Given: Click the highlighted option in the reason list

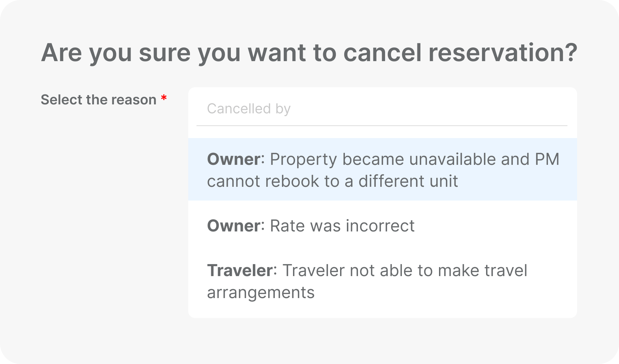Looking at the screenshot, I should coord(382,169).
